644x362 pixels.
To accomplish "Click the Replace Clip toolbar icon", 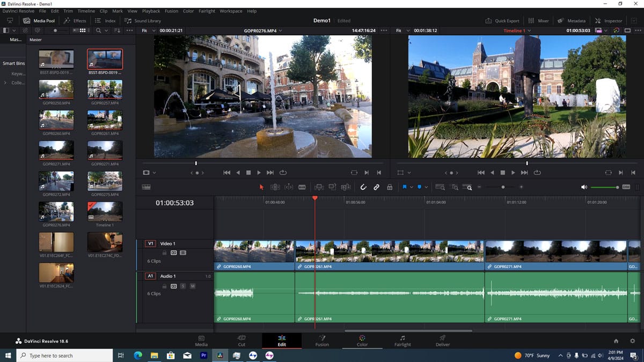I will pos(346,187).
